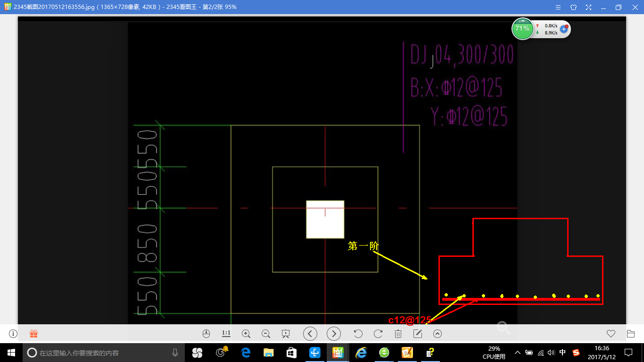Delete current image trash icon

tap(398, 334)
